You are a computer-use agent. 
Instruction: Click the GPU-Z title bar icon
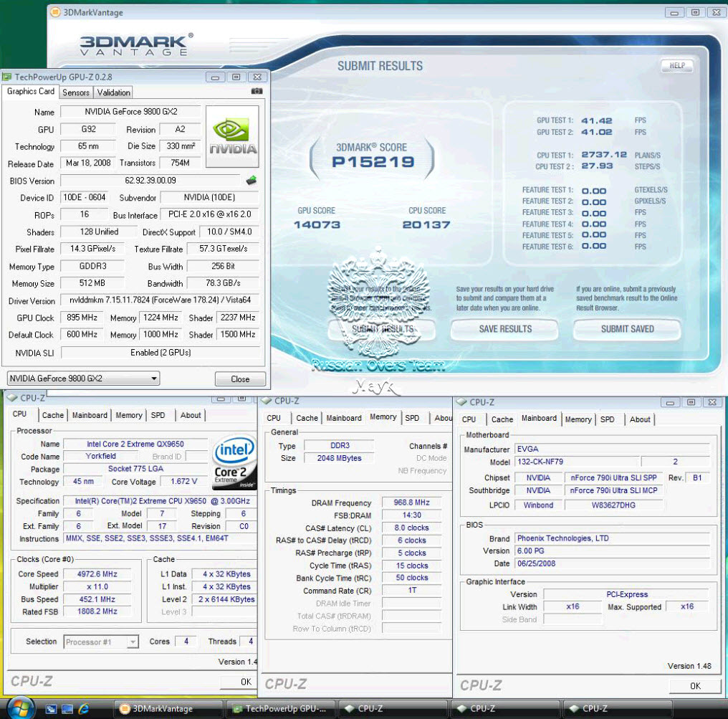6,77
